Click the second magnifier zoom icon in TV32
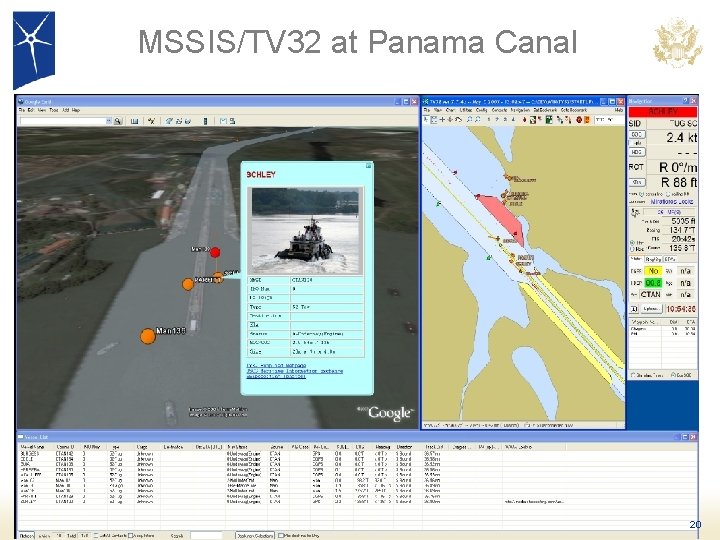Image resolution: width=720 pixels, height=540 pixels. 478,119
